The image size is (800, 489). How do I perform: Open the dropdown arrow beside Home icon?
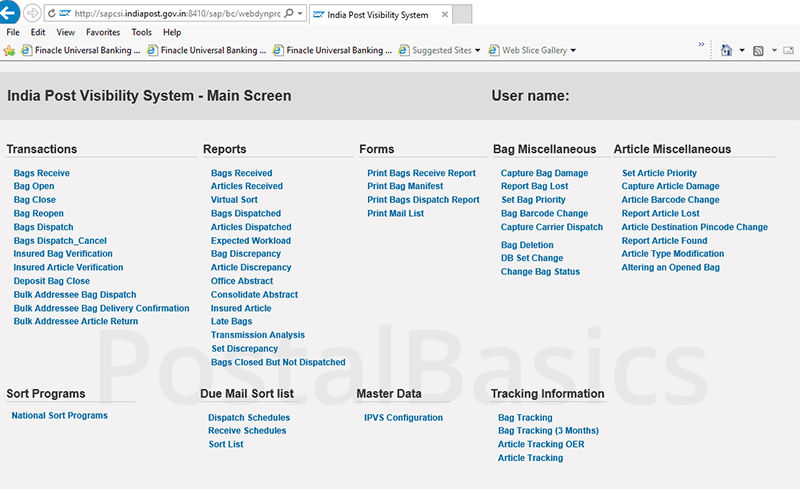741,50
